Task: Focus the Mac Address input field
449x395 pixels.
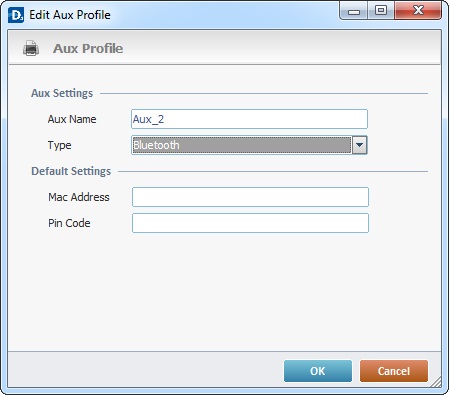Action: coord(250,197)
